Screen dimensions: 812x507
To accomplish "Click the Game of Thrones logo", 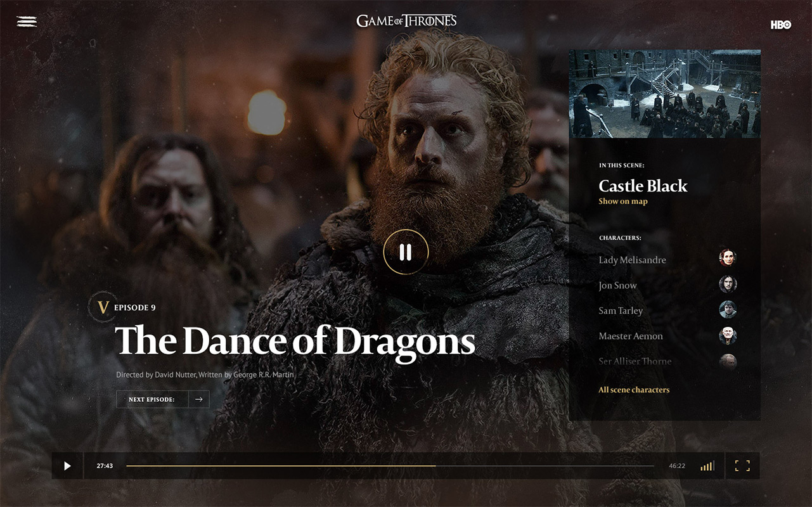I will [x=406, y=21].
